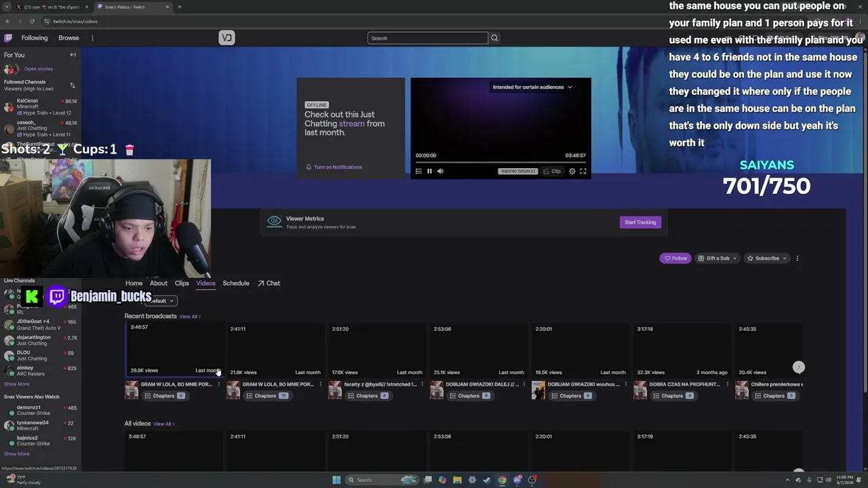The image size is (868, 488).
Task: Open the Chat popout tab
Action: (269, 283)
